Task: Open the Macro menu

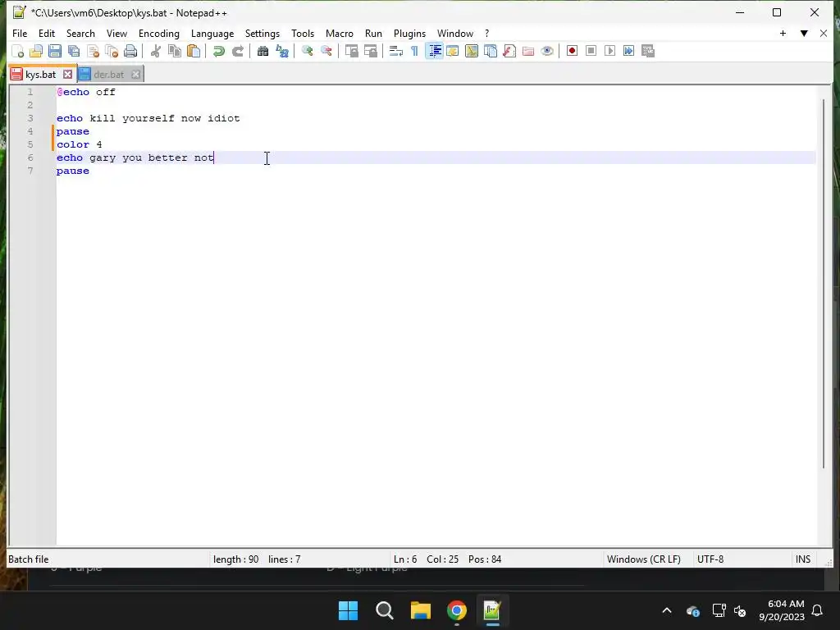Action: pos(340,33)
